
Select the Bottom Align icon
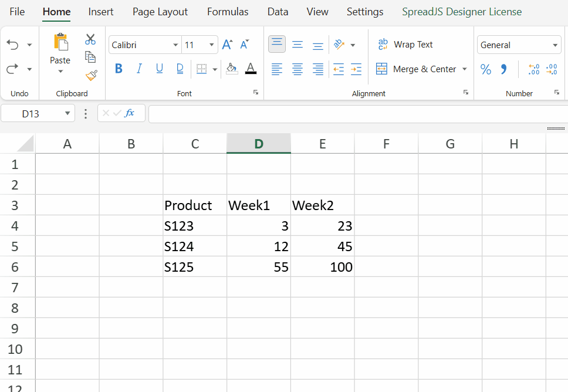[x=317, y=45]
